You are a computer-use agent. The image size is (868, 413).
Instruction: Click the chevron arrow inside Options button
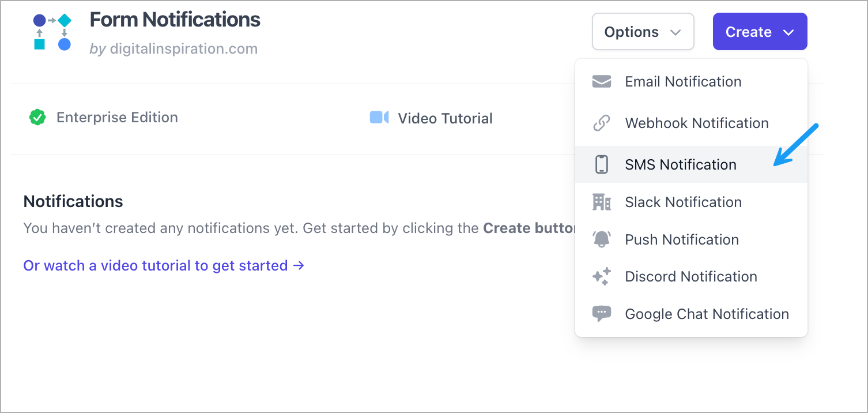click(x=675, y=33)
